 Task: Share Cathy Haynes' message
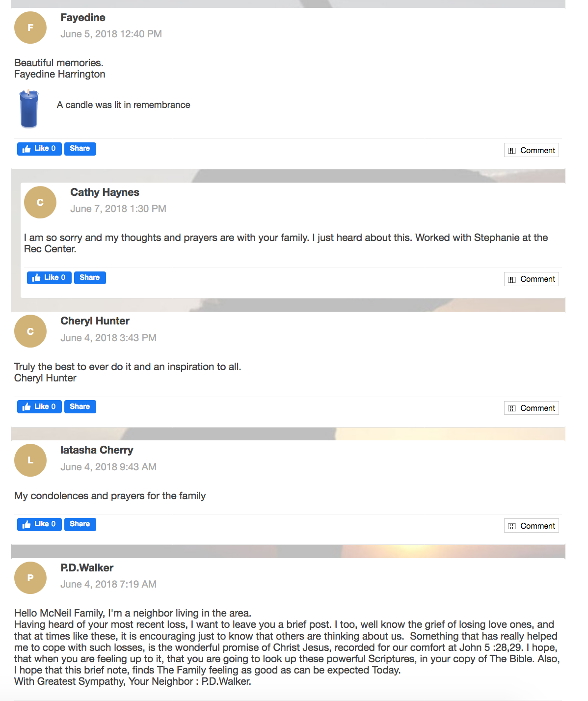90,278
